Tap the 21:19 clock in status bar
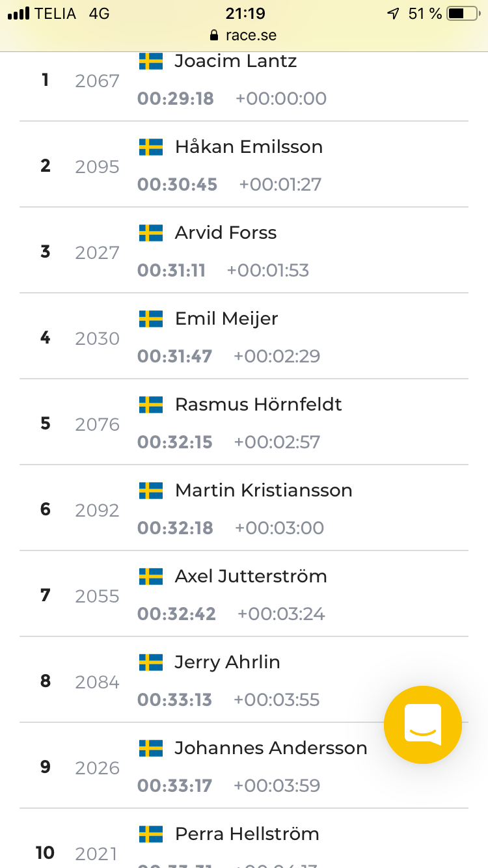The height and width of the screenshot is (868, 488). (x=244, y=13)
